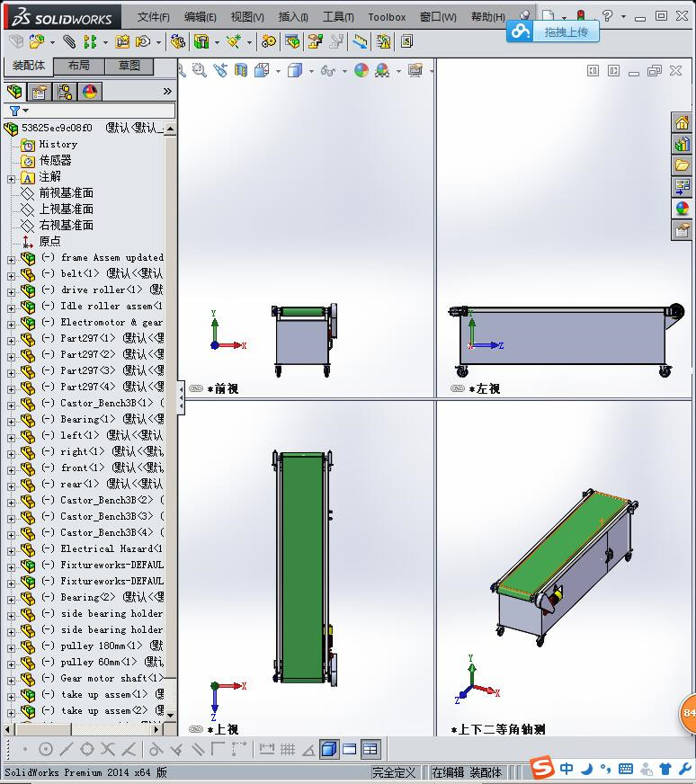Click the Show Hidden Components icon
Viewport: 696px width, 784px height.
click(x=177, y=41)
